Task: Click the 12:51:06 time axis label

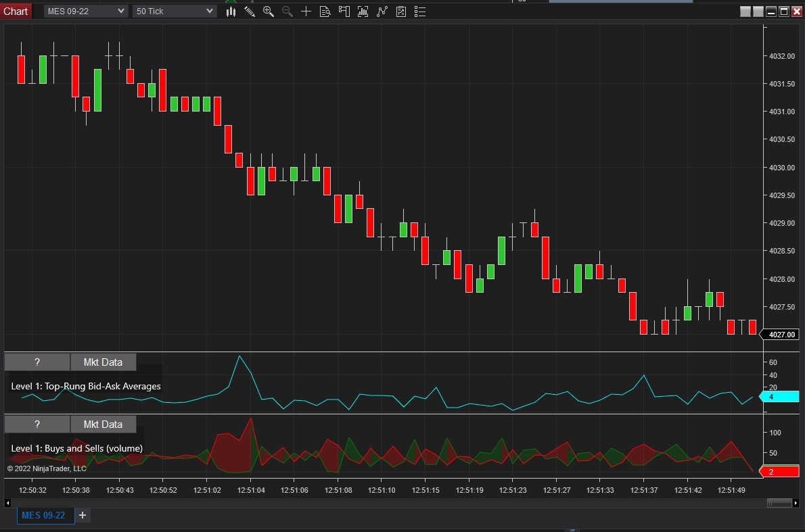Action: [294, 490]
